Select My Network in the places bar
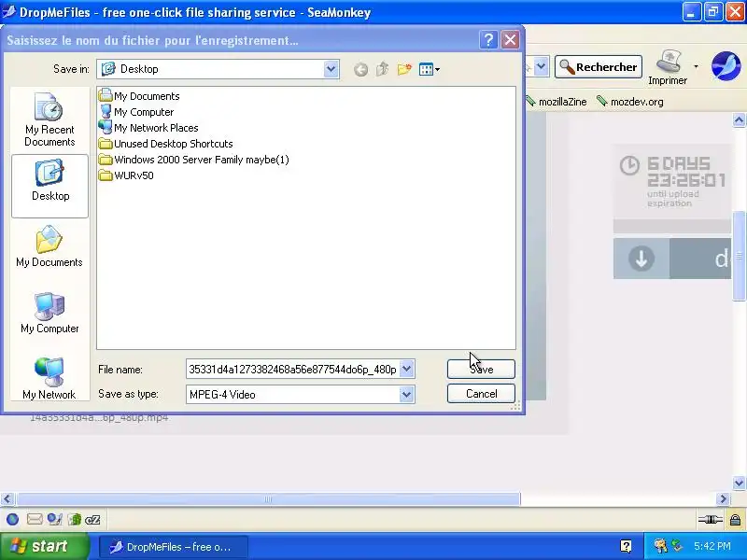Viewport: 747px width, 560px height. pyautogui.click(x=49, y=379)
